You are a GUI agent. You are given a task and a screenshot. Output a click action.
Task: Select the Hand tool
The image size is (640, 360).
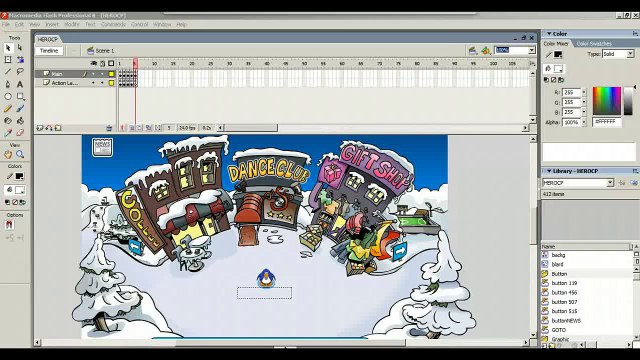click(8, 154)
